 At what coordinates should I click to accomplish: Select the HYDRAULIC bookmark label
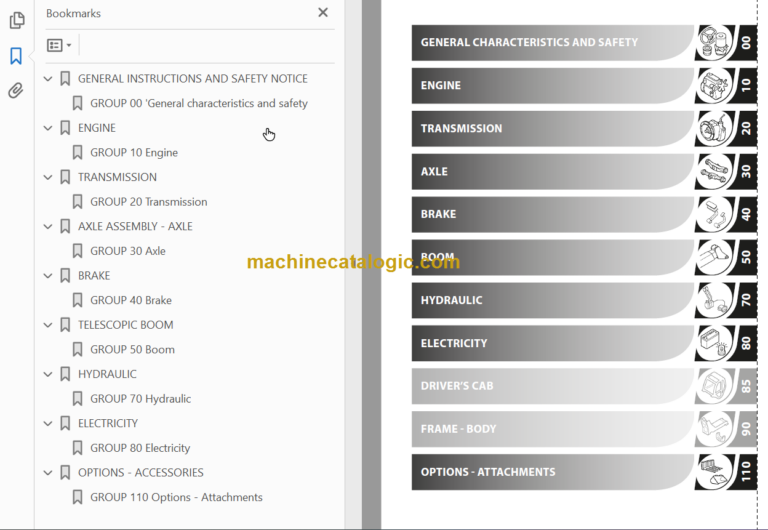[107, 374]
